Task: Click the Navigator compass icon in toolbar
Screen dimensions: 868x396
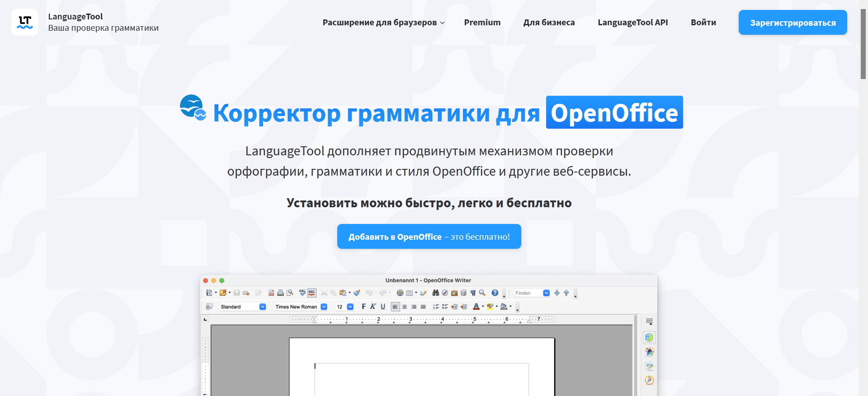Action: (x=445, y=293)
